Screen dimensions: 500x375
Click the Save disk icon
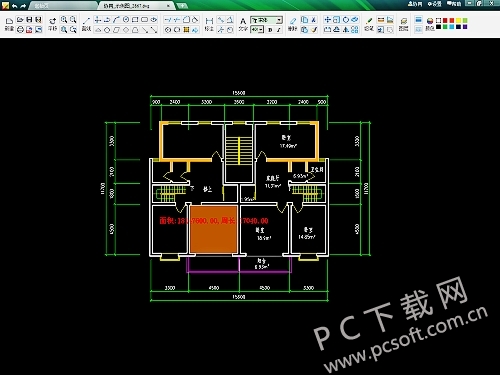coord(29,20)
